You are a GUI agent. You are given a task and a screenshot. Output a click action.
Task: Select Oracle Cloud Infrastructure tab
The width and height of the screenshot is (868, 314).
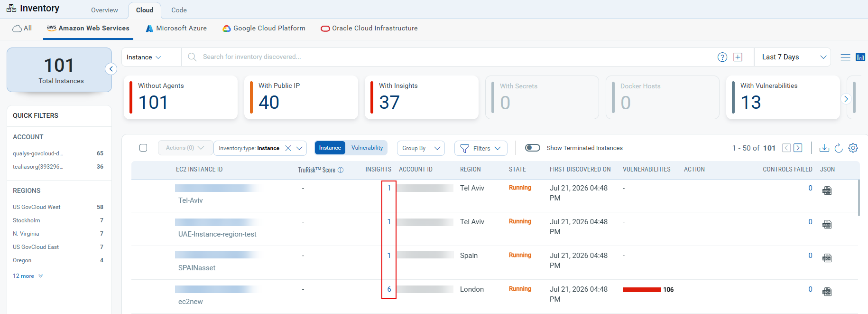tap(369, 29)
